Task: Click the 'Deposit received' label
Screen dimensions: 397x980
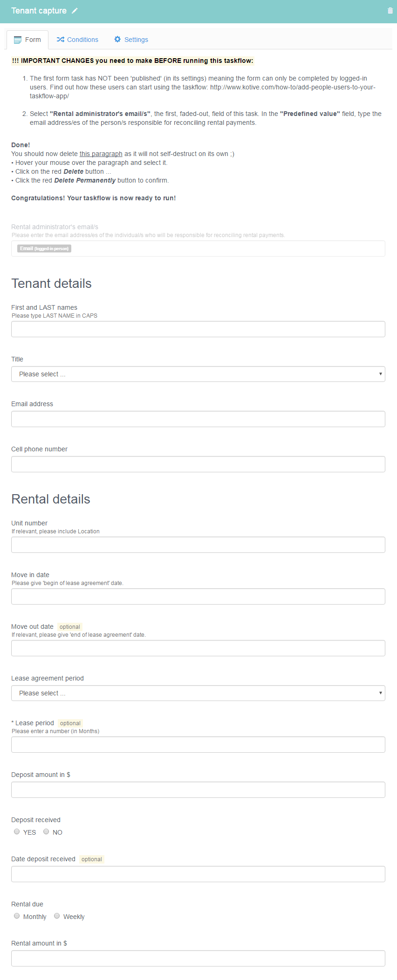Action: coord(36,820)
